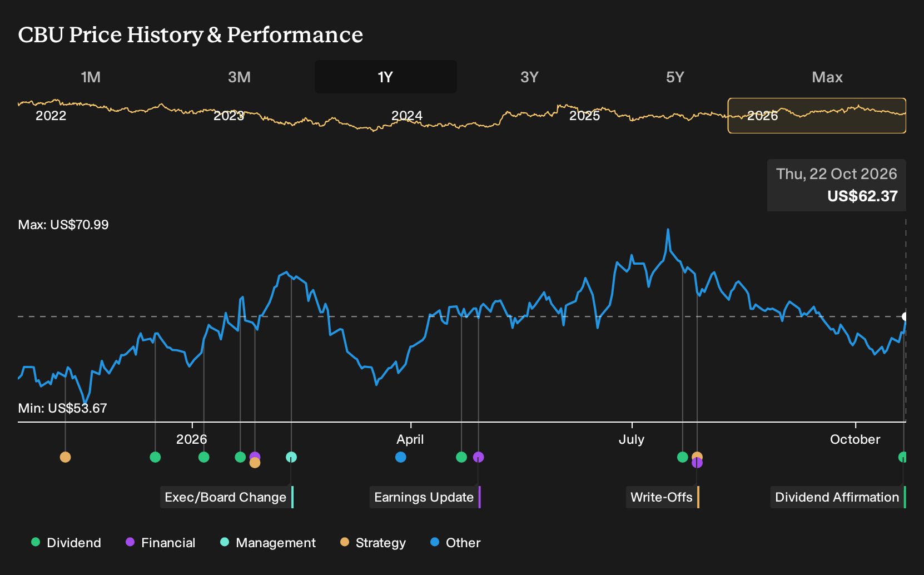The width and height of the screenshot is (924, 575).
Task: Click the 'Max: US$70.99' label
Action: click(63, 225)
